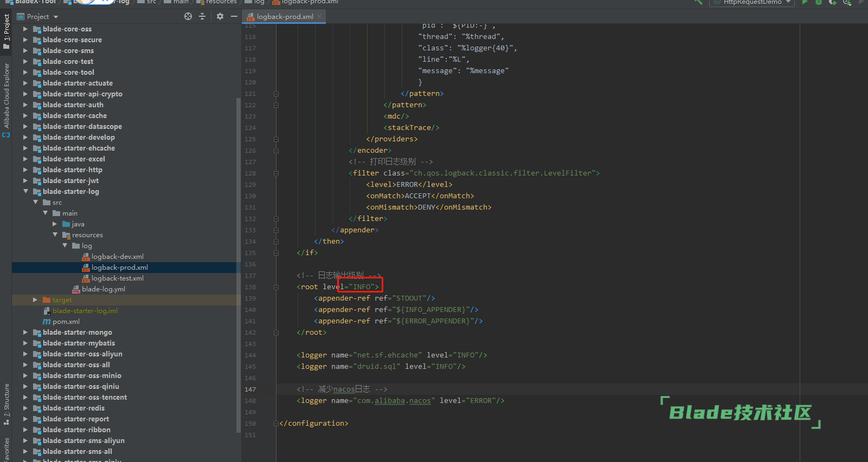Screen dimensions: 868x462
Task: Collapse the blade-starter-log module
Action: [x=25, y=191]
